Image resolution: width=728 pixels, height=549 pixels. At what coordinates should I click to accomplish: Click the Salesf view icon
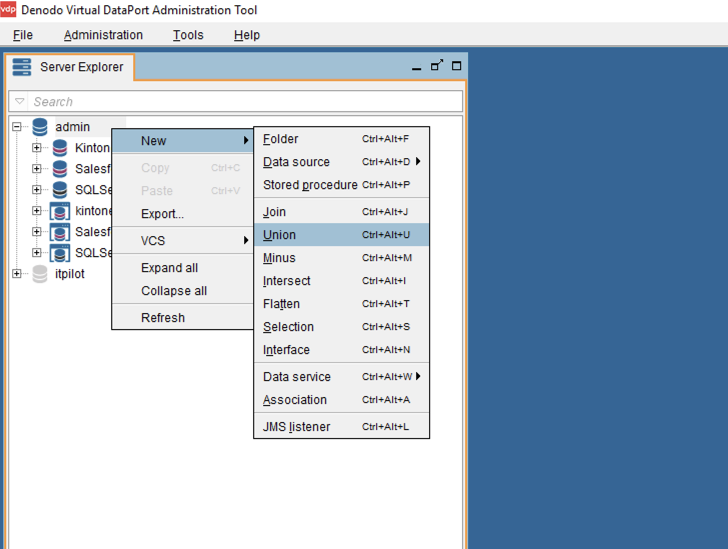tap(60, 232)
